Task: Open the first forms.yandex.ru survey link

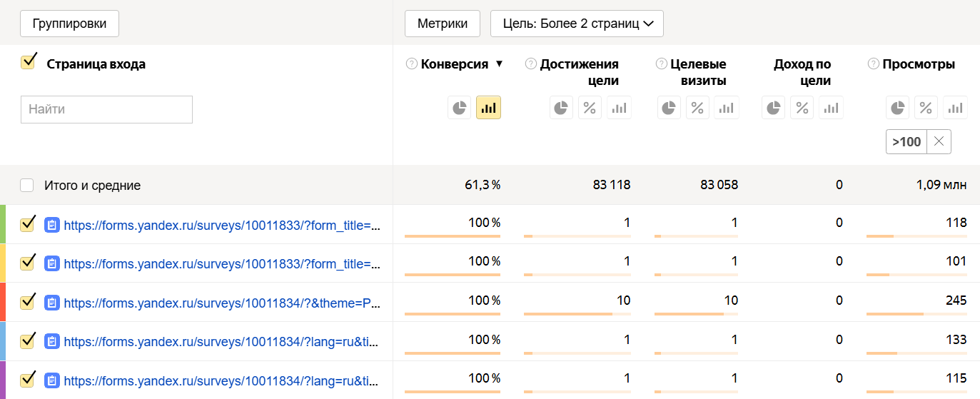Action: (221, 225)
